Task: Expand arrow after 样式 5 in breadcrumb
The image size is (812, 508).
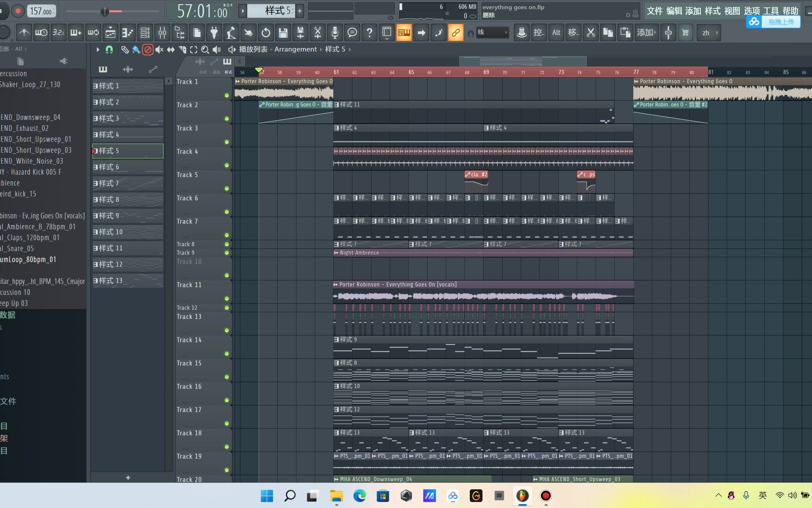Action: click(350, 49)
